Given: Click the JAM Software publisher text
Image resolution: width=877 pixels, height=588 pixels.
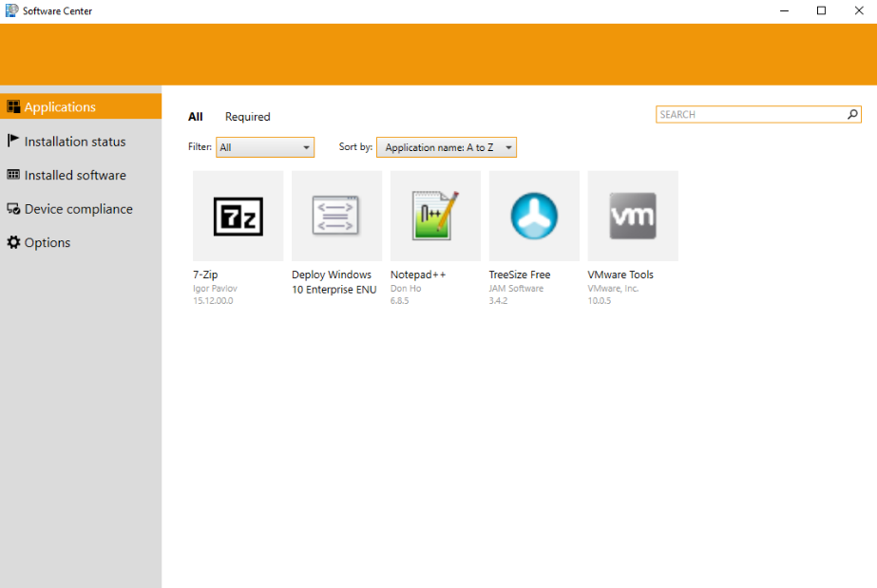Looking at the screenshot, I should point(516,289).
